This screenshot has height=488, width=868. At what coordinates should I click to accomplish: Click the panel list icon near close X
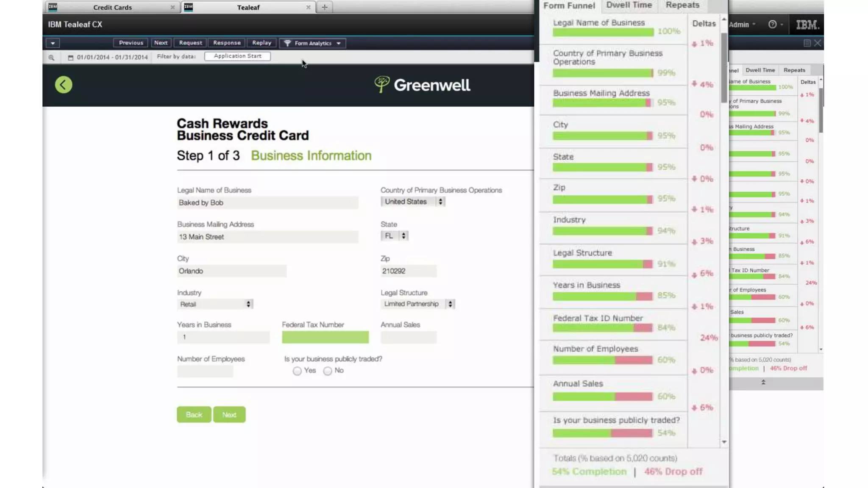pos(807,43)
